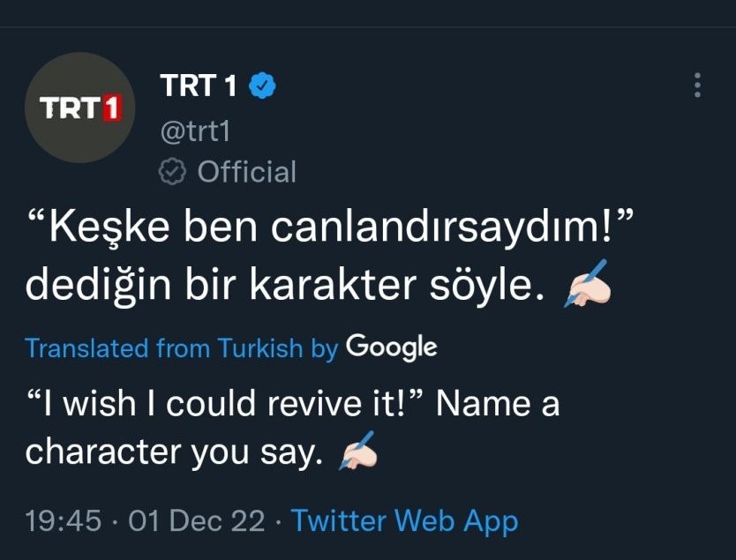This screenshot has height=560, width=736.
Task: Click the 01 Dec 22 date
Action: [196, 520]
